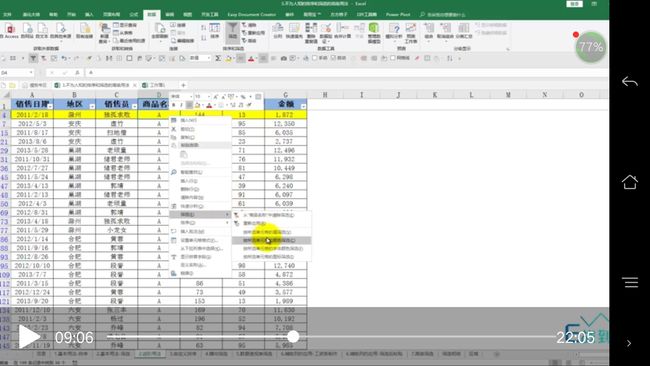Choose 设置单元格格式 in the context menu
Screen dimensions: 650x366
coord(200,240)
